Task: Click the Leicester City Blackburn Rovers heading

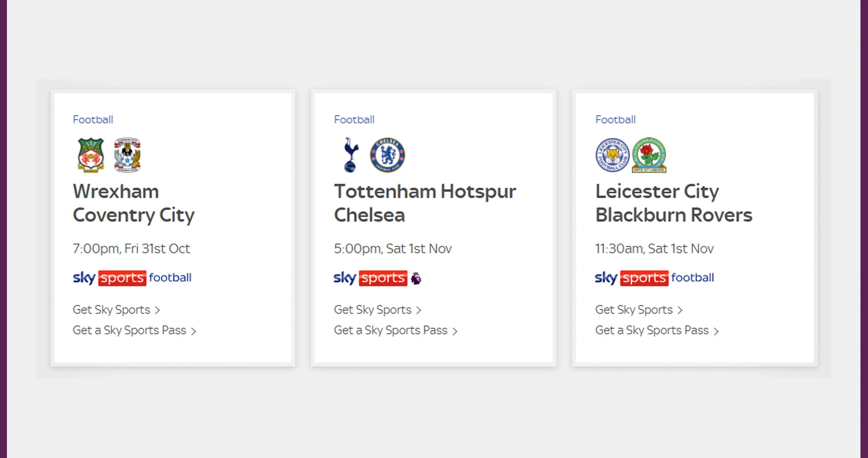Action: click(673, 203)
